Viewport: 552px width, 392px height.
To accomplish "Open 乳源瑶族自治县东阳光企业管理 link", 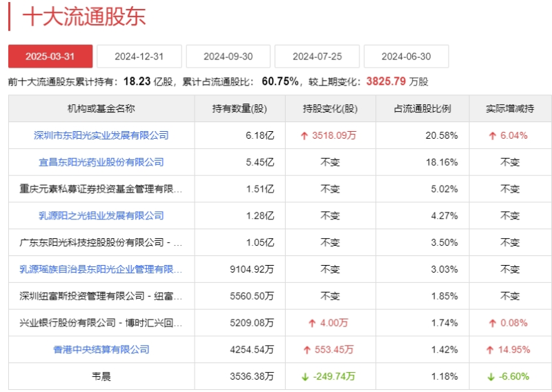I will [x=101, y=269].
